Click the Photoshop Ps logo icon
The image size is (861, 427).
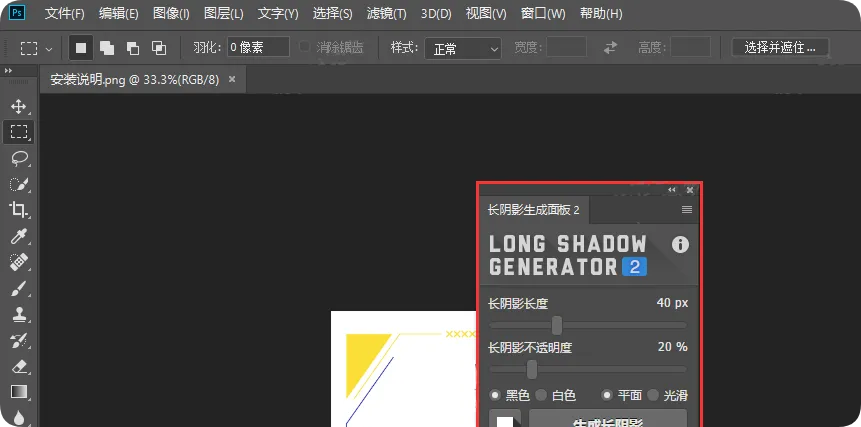(18, 13)
